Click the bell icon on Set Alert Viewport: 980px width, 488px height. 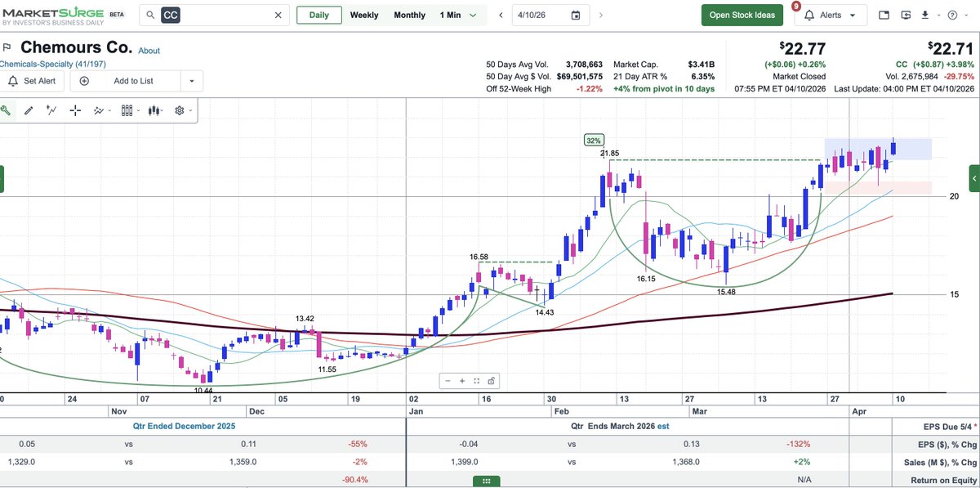13,81
